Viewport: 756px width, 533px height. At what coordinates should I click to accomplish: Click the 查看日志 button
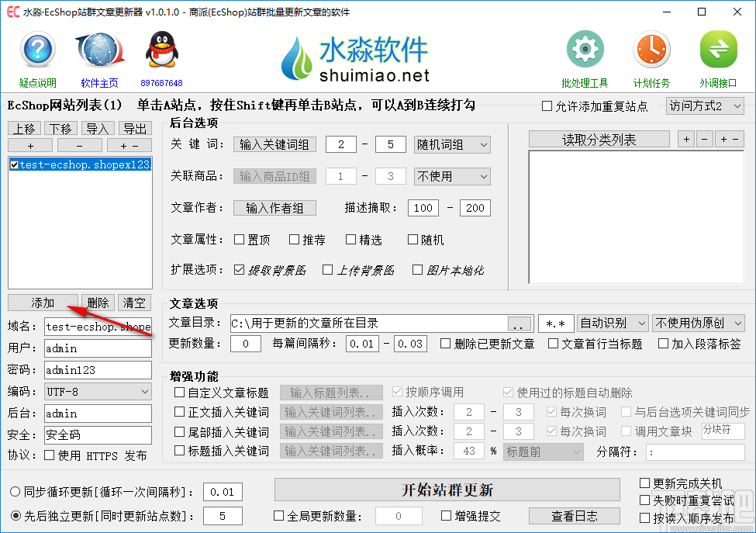tap(575, 515)
